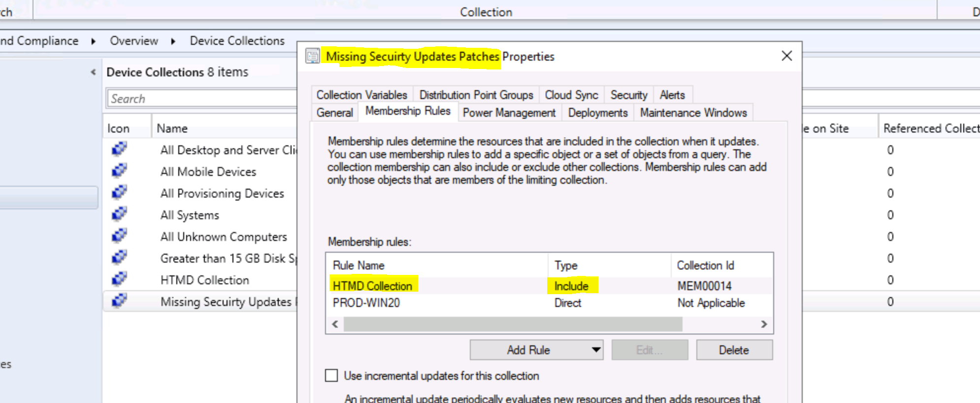Switch to the General tab
Screen dimensions: 980x403
pyautogui.click(x=335, y=113)
